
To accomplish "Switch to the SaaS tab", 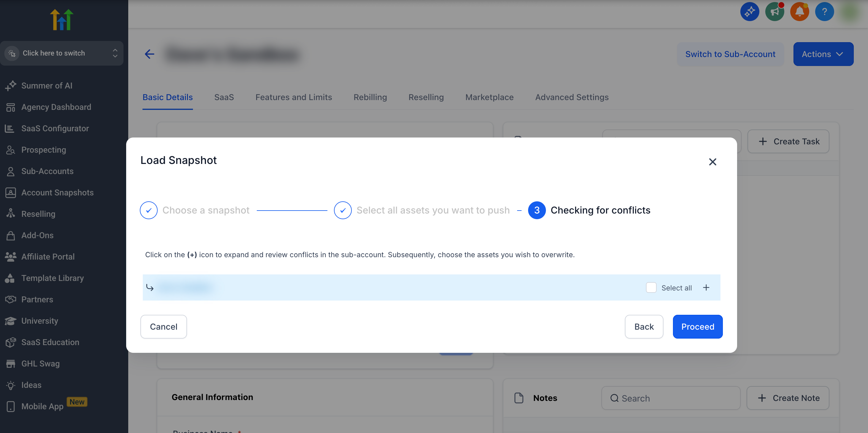I will [x=224, y=97].
